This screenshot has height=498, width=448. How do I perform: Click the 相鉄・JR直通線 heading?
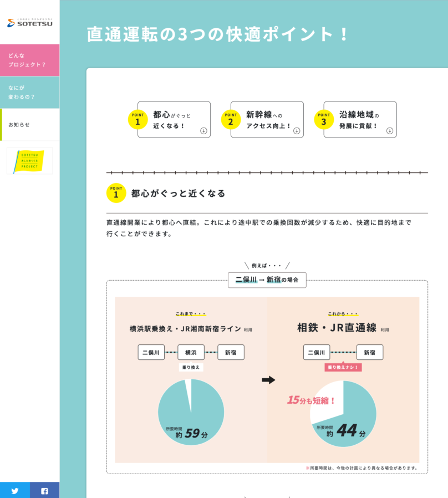337,327
